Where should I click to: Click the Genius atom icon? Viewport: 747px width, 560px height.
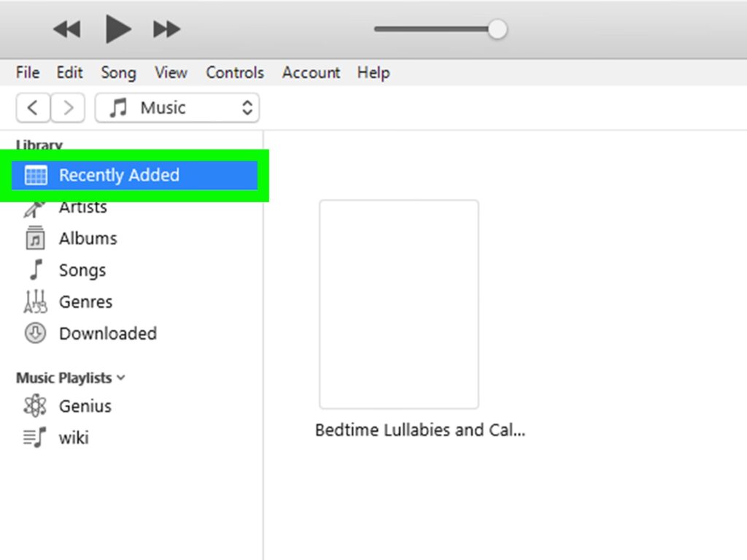pyautogui.click(x=35, y=405)
